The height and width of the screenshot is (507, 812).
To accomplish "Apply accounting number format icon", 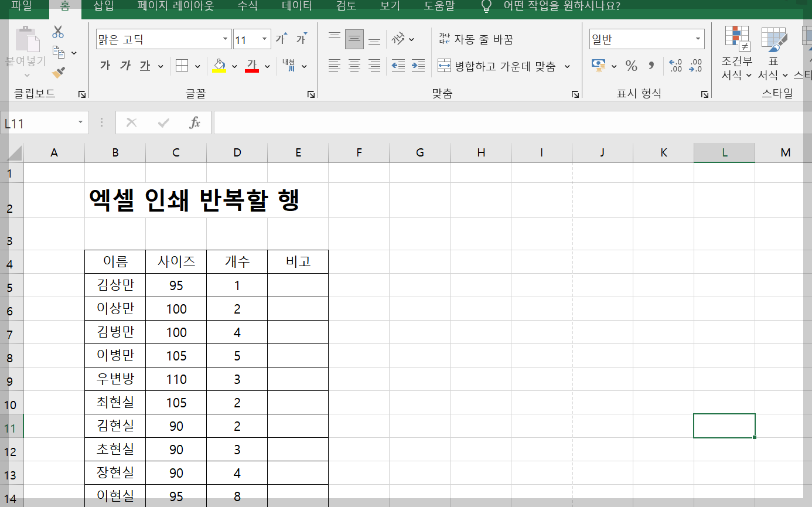I will point(599,66).
